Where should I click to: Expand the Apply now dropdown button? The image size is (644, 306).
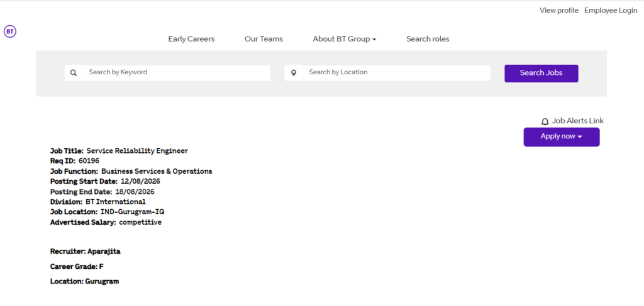(x=562, y=137)
